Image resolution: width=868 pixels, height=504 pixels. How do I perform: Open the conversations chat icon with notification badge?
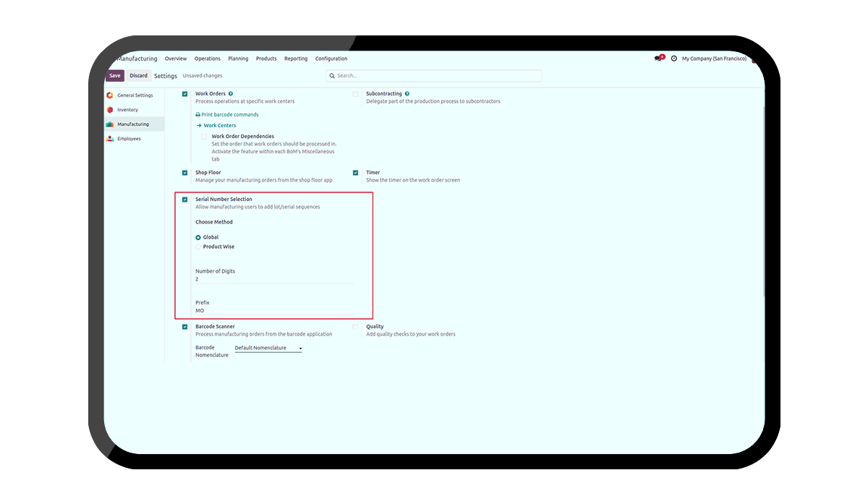tap(658, 58)
